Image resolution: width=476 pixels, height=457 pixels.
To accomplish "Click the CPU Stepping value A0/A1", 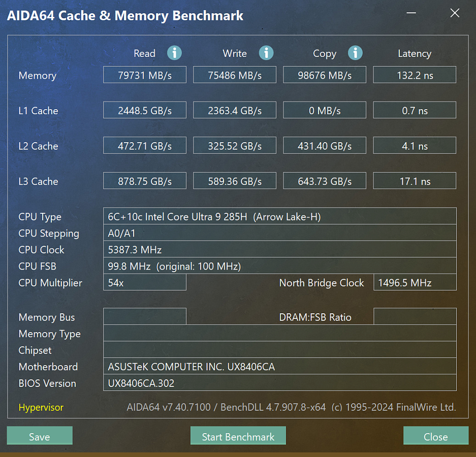I will (x=280, y=233).
